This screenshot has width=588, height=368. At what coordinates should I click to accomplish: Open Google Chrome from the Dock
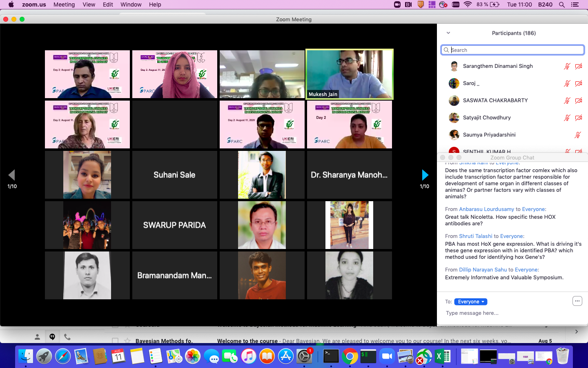tap(350, 357)
